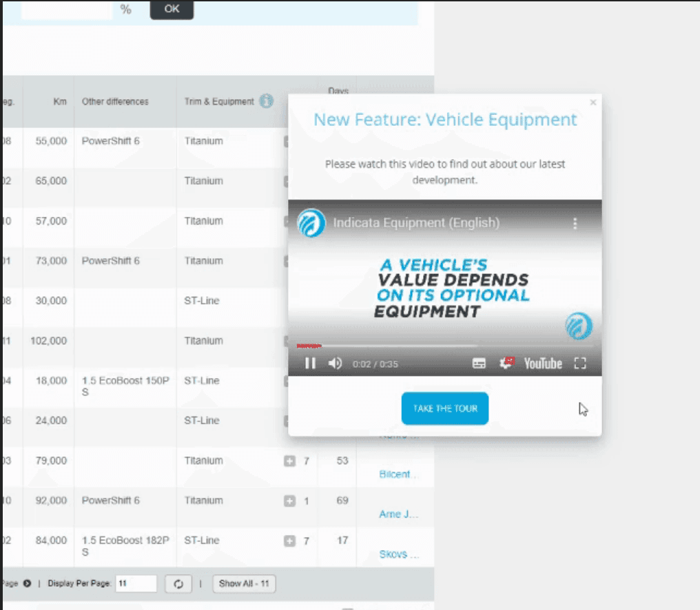Open the Skovs ... dealer link
700x610 pixels.
(x=399, y=554)
